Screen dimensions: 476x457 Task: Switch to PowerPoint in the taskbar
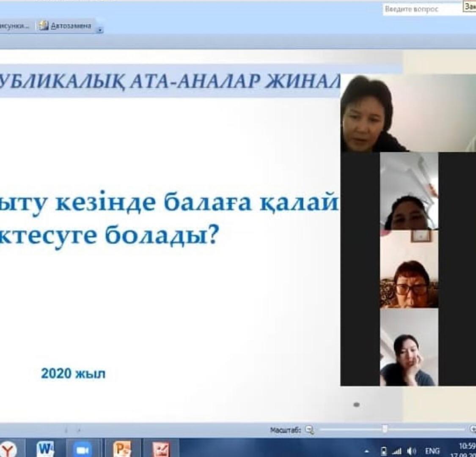click(122, 449)
